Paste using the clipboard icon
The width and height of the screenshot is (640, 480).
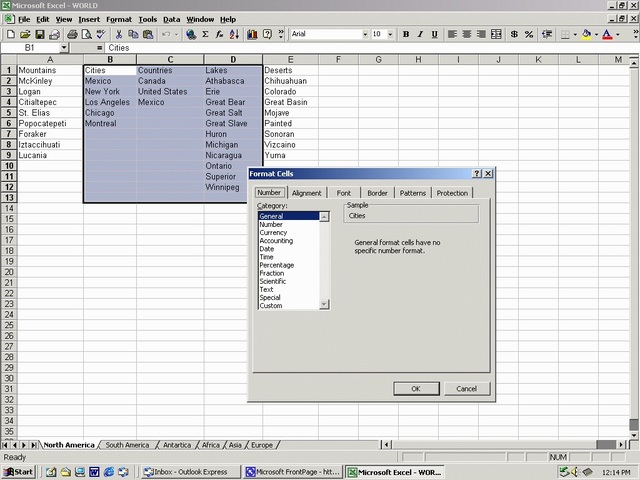tap(148, 34)
